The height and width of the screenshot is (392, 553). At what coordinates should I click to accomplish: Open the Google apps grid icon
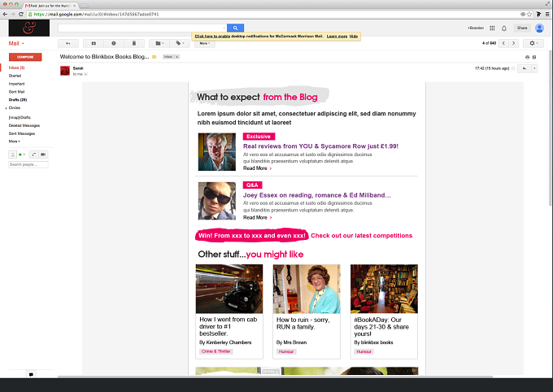[x=492, y=28]
